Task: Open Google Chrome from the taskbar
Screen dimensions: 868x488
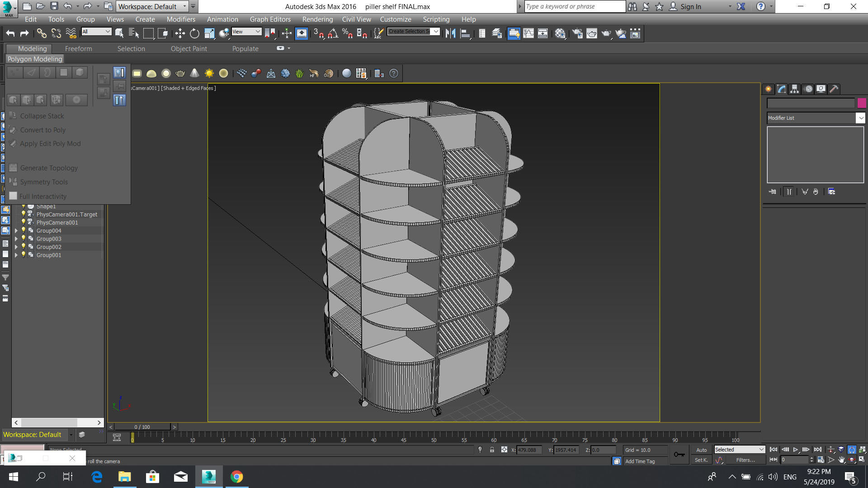Action: 237,477
